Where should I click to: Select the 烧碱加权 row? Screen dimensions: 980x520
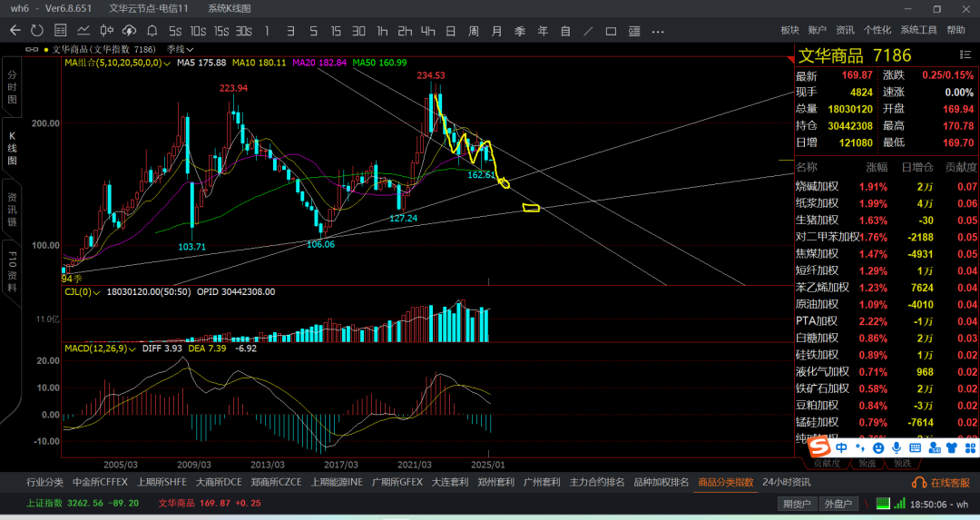point(887,186)
